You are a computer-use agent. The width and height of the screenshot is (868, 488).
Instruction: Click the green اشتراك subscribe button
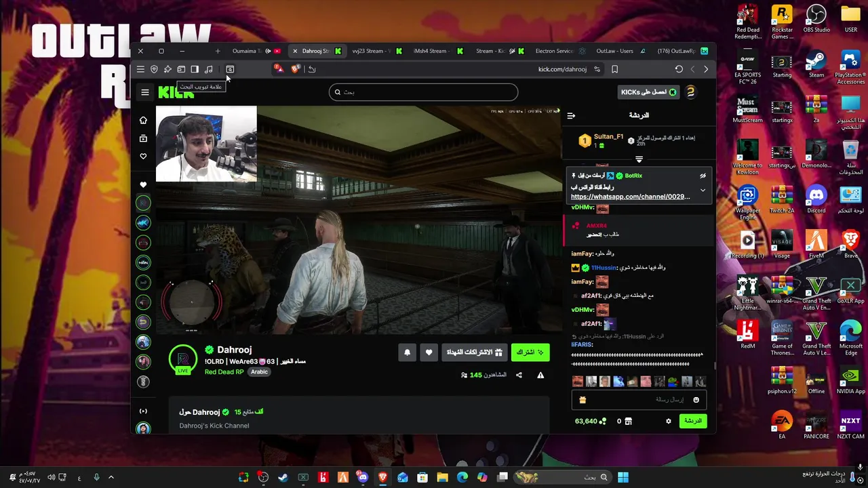tap(530, 352)
